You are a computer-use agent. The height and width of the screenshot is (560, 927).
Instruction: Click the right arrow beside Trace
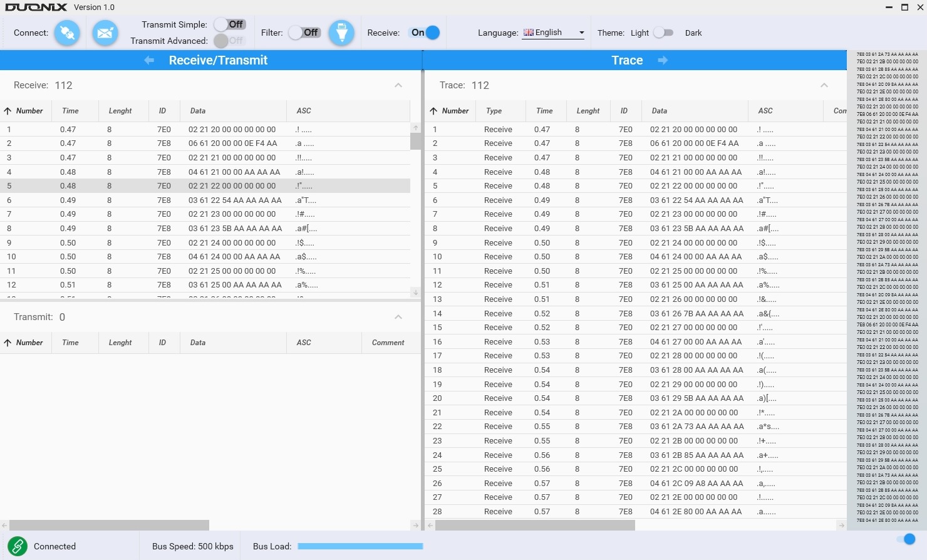pos(663,60)
